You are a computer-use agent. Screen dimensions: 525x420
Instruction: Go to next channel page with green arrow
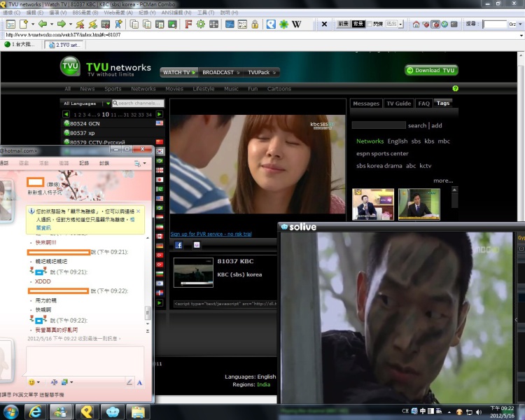point(160,114)
